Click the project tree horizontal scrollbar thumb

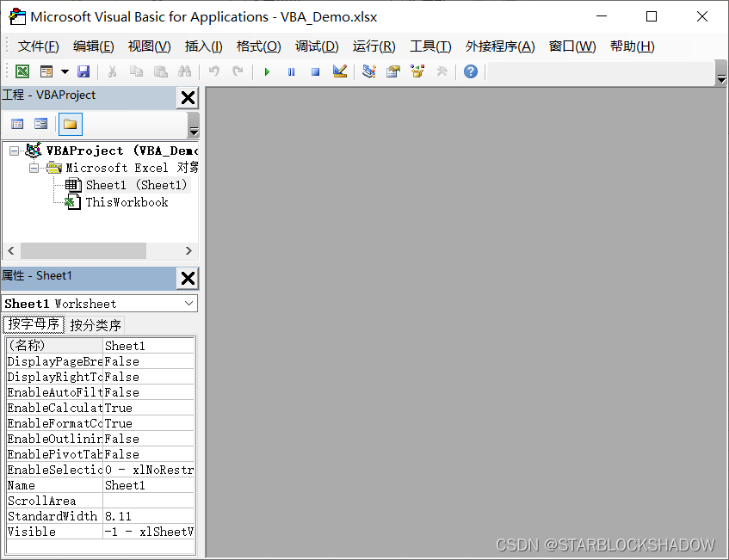pyautogui.click(x=83, y=251)
